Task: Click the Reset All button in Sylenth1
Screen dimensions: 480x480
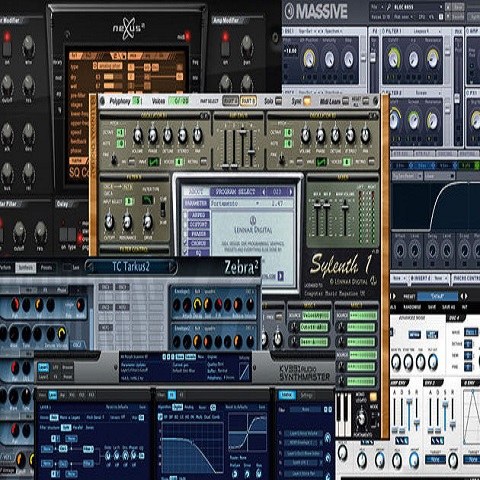Action: click(366, 101)
